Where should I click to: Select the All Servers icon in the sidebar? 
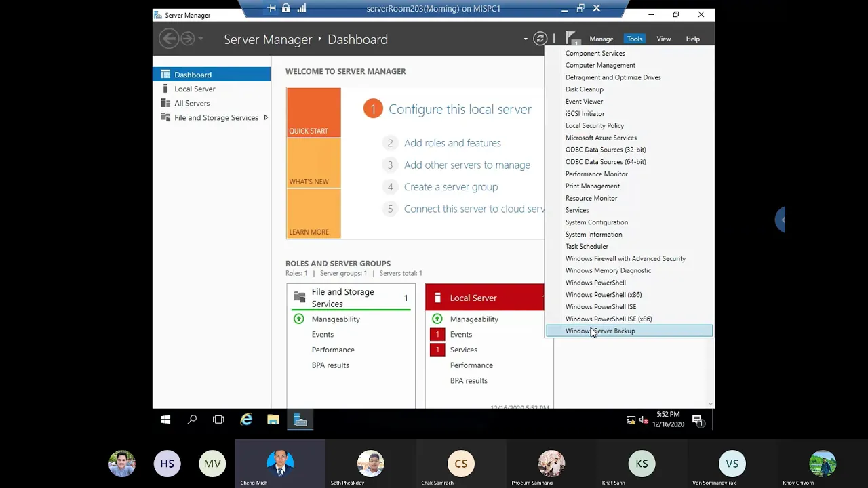165,103
